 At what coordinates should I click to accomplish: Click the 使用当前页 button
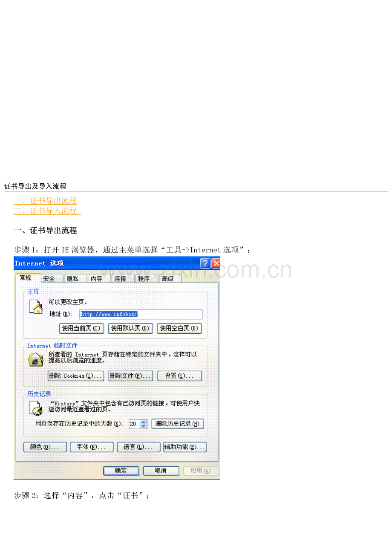coord(81,328)
